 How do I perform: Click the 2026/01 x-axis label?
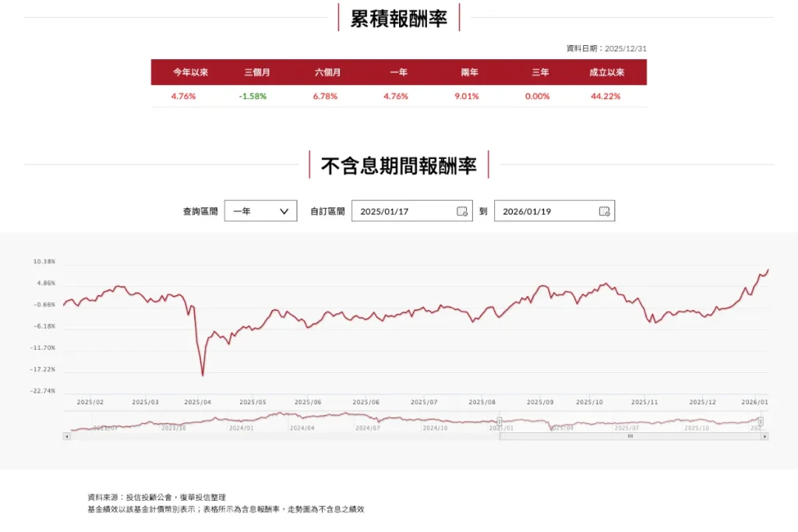point(754,402)
